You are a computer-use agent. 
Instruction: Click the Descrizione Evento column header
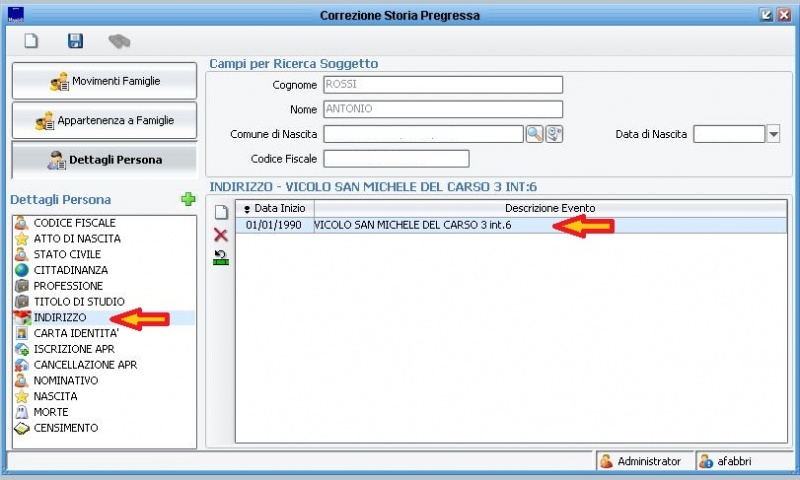(550, 208)
